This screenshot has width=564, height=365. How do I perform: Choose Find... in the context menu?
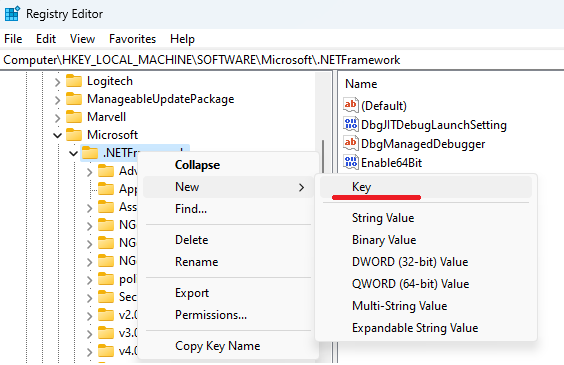[228, 209]
